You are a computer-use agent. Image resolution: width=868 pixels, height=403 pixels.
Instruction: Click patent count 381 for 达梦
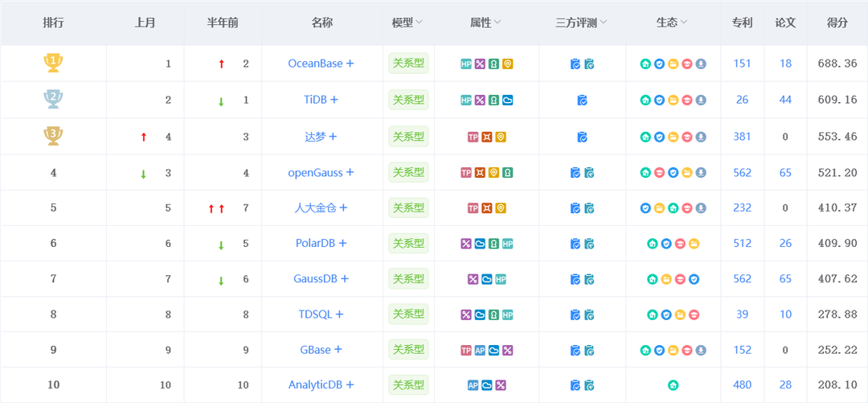tap(743, 137)
